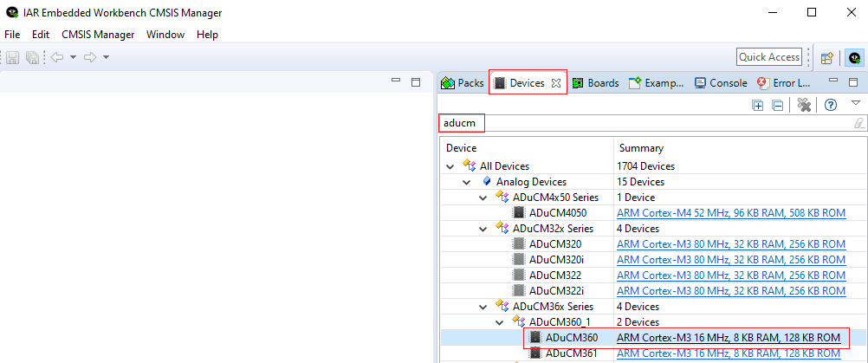Open the ADuCM322i summary link
This screenshot has width=868, height=363.
coord(731,290)
